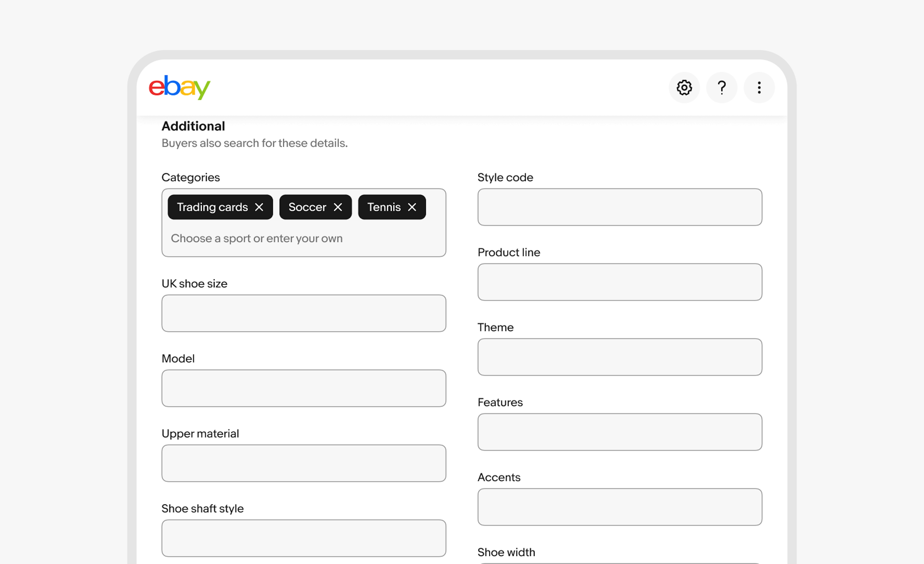
Task: Click into the Theme input field
Action: [x=620, y=357]
